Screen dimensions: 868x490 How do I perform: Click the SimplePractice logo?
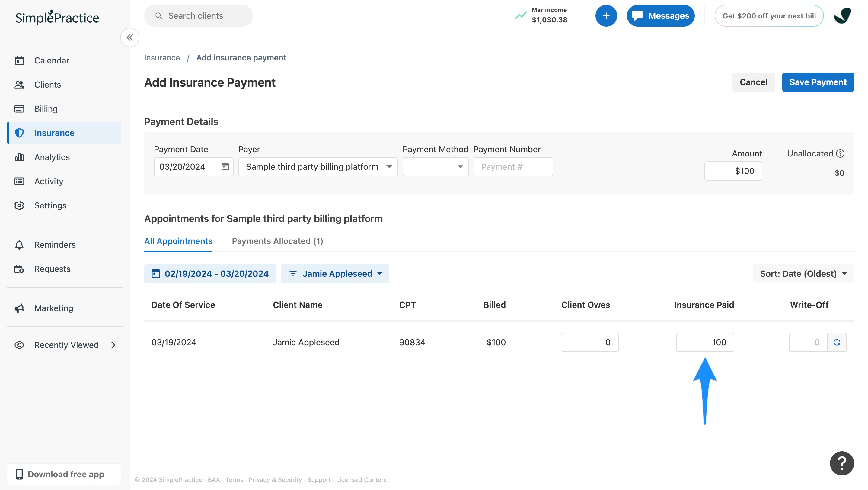(x=57, y=17)
